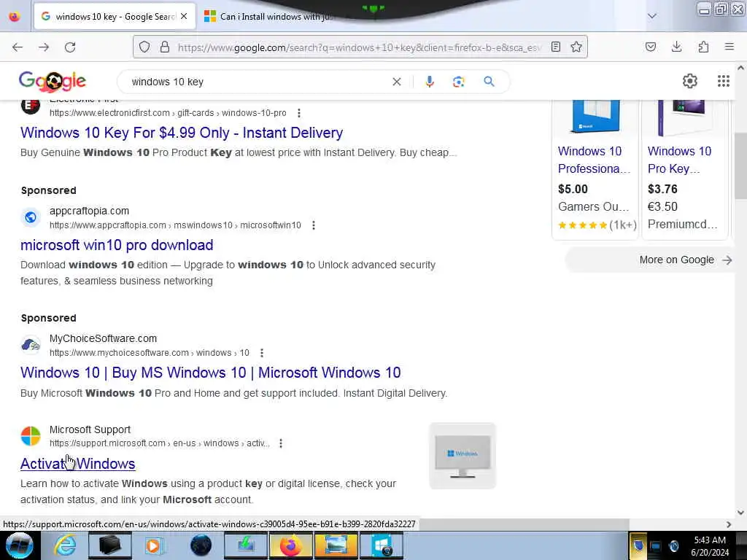The image size is (747, 560).
Task: Click the Activate Windows monitor thumbnail
Action: coord(462,456)
